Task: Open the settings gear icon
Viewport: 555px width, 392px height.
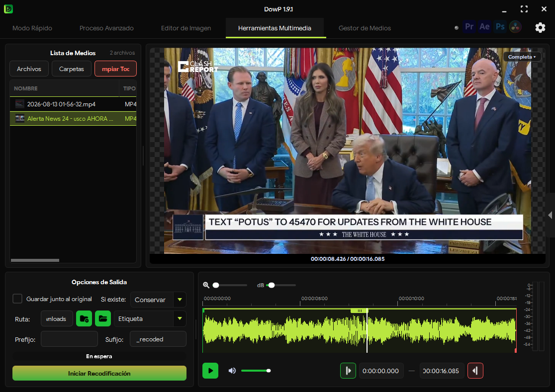Action: (x=540, y=27)
